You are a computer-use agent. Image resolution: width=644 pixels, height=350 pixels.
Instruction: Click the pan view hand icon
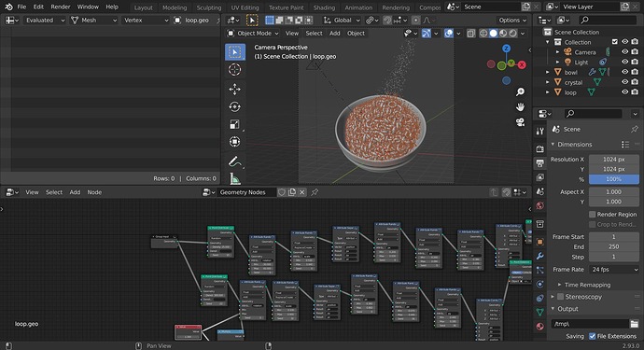(521, 106)
